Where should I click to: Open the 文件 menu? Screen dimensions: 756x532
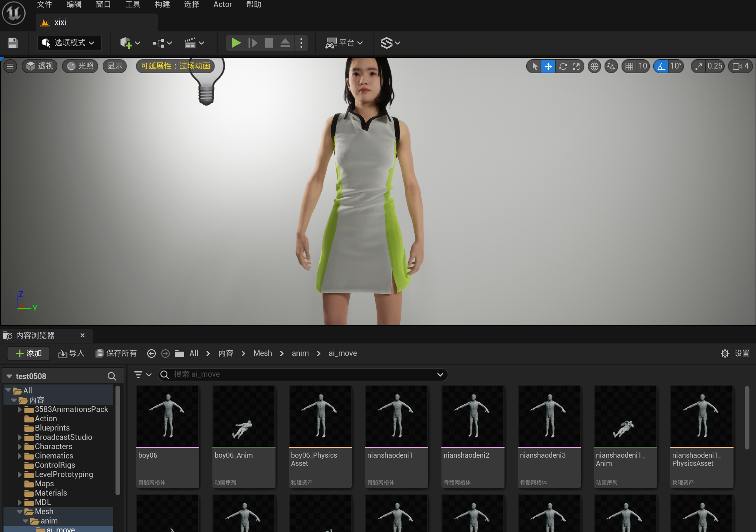pyautogui.click(x=45, y=5)
